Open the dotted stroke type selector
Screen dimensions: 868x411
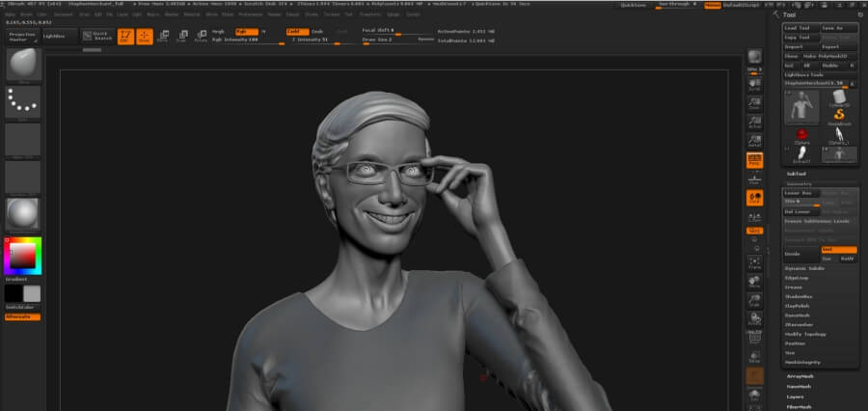pos(22,102)
